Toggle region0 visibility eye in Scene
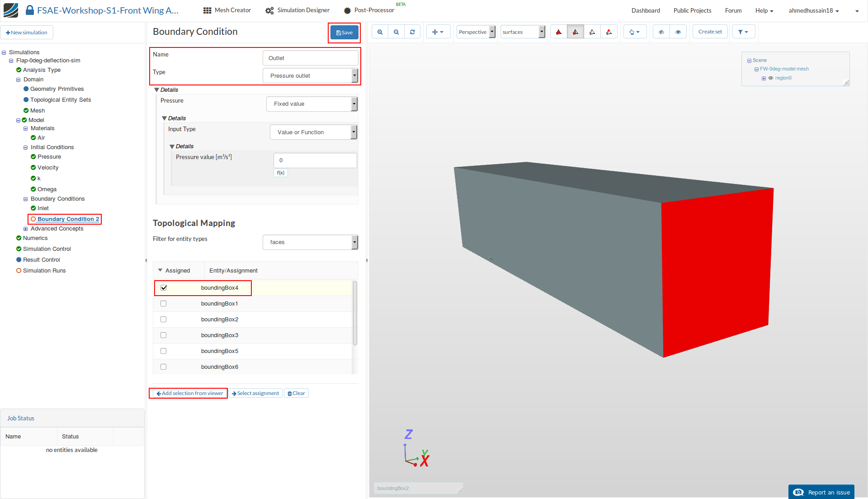 pyautogui.click(x=771, y=78)
